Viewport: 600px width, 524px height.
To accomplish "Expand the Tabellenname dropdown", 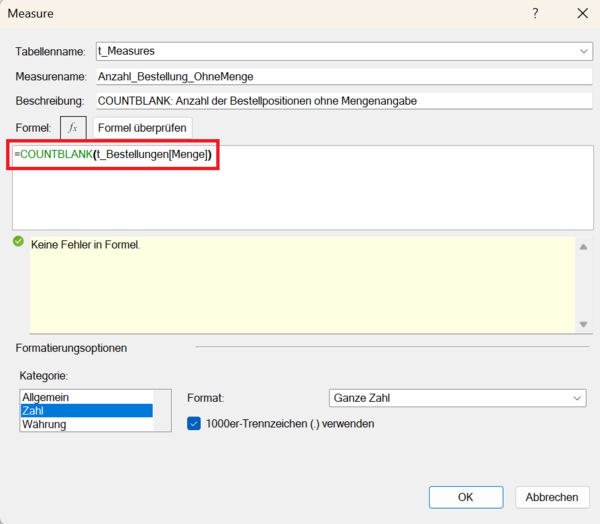I will coord(584,51).
